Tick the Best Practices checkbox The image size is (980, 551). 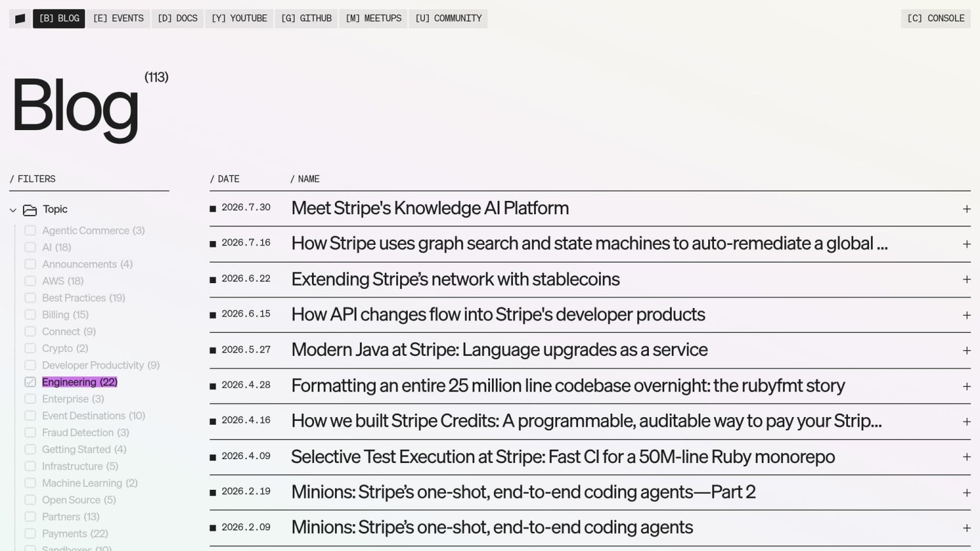pos(30,298)
